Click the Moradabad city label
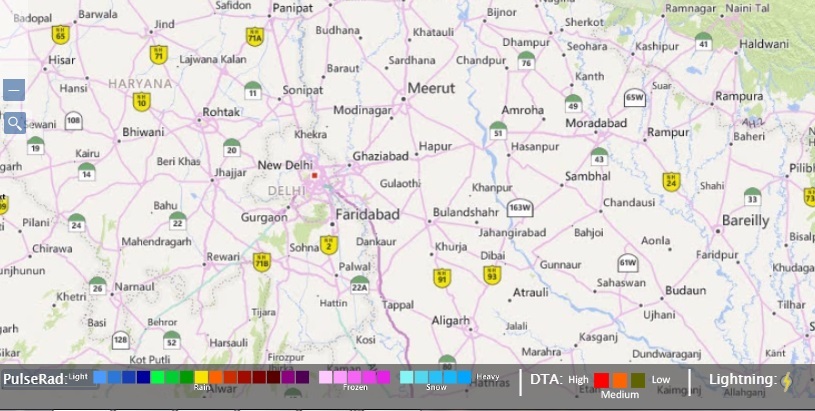Viewport: 815px width, 411px height. pos(596,123)
